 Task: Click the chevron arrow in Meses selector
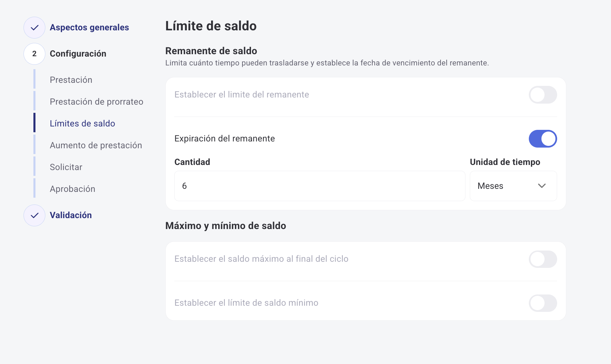(x=542, y=186)
